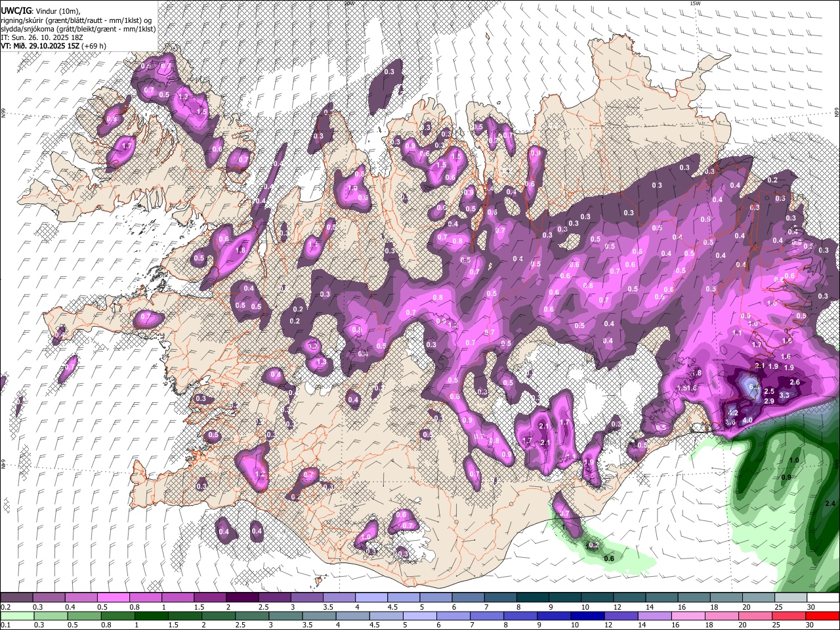
Task: Click the '15W' longitude label at the top
Action: 695,3
